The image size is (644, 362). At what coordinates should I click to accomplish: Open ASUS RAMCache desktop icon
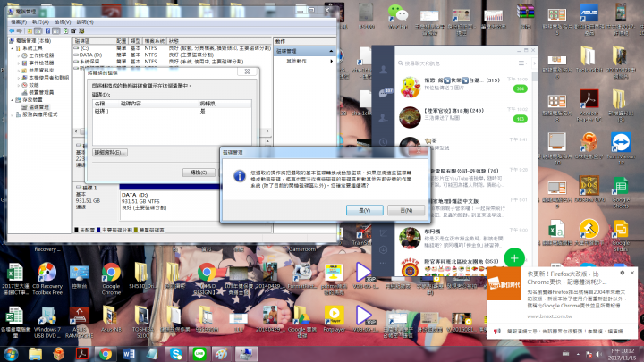coord(80,322)
